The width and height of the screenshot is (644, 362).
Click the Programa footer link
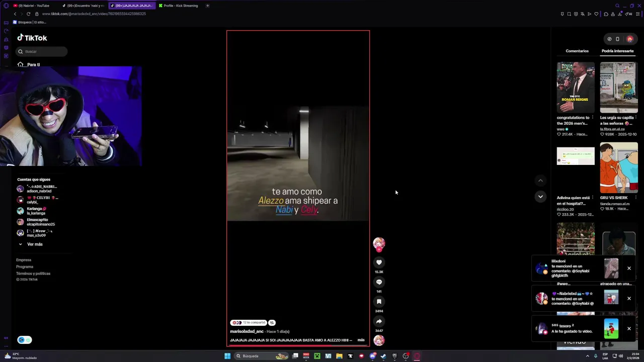(25, 266)
